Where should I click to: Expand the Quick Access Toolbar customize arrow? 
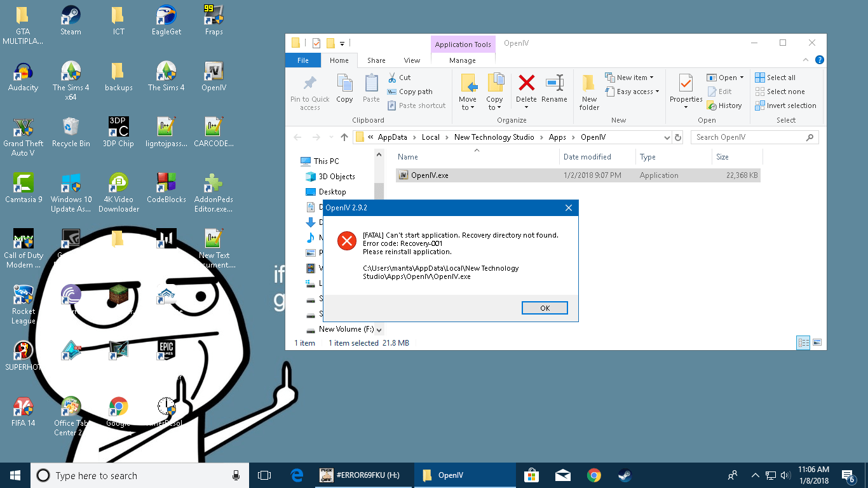click(x=342, y=43)
